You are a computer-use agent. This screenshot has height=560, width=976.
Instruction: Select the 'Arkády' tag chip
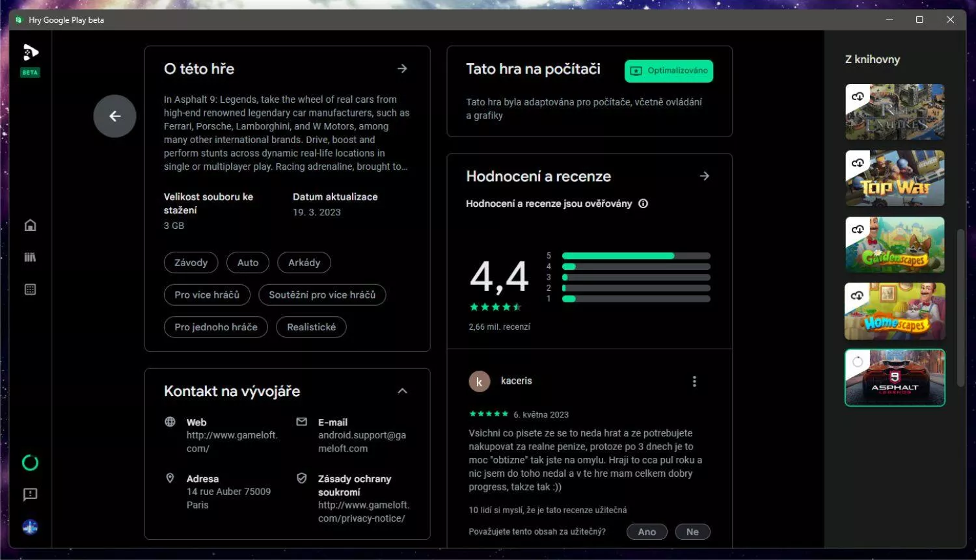pyautogui.click(x=305, y=263)
